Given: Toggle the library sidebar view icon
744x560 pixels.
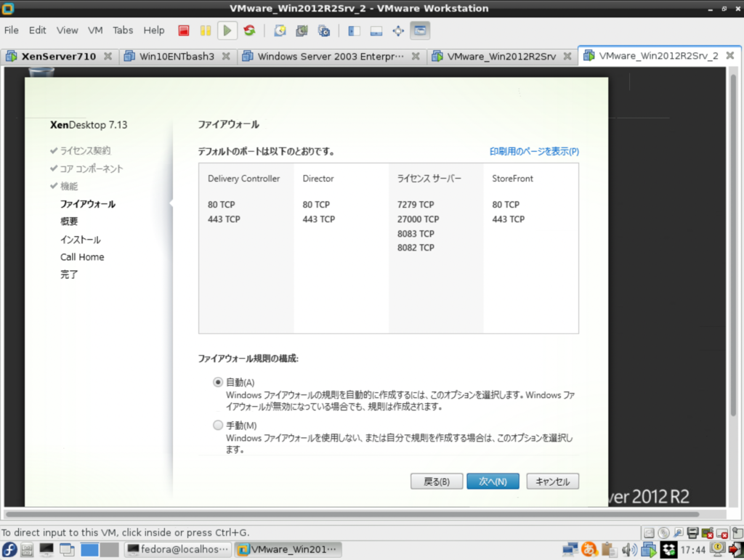Looking at the screenshot, I should pyautogui.click(x=354, y=31).
